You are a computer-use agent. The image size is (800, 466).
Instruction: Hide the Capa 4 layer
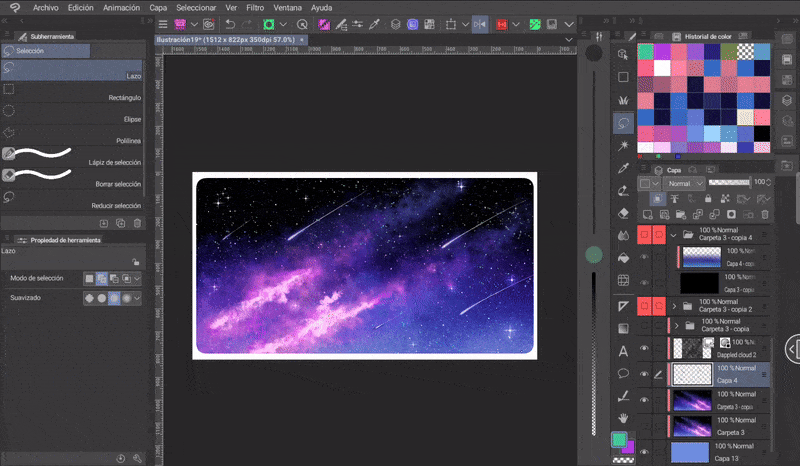click(x=644, y=375)
